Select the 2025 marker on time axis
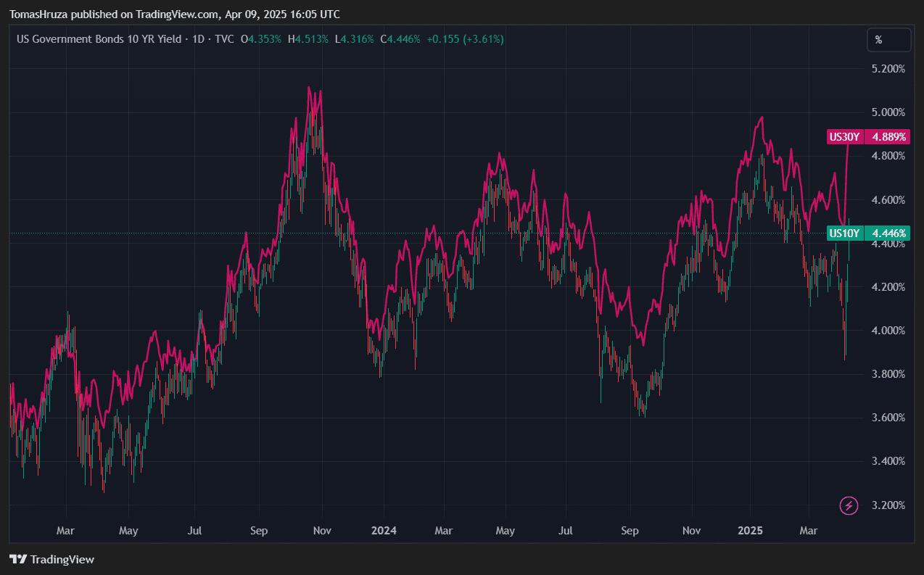924x575 pixels. point(750,531)
